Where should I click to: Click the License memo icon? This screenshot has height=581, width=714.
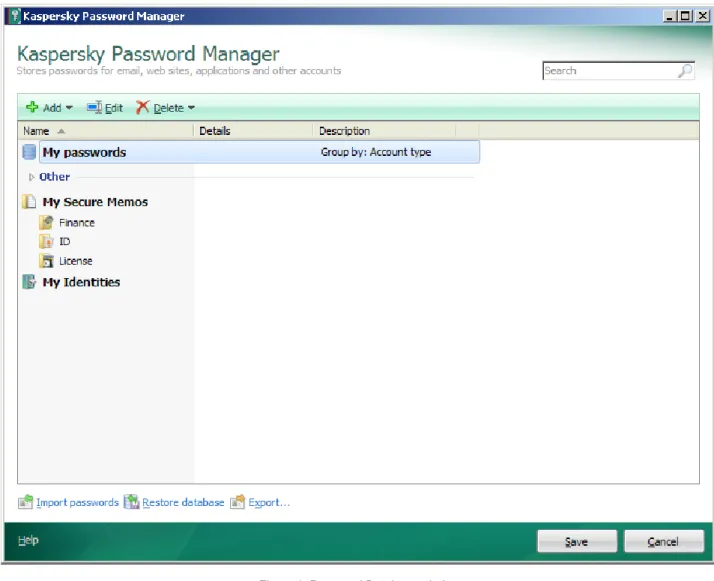click(x=46, y=261)
